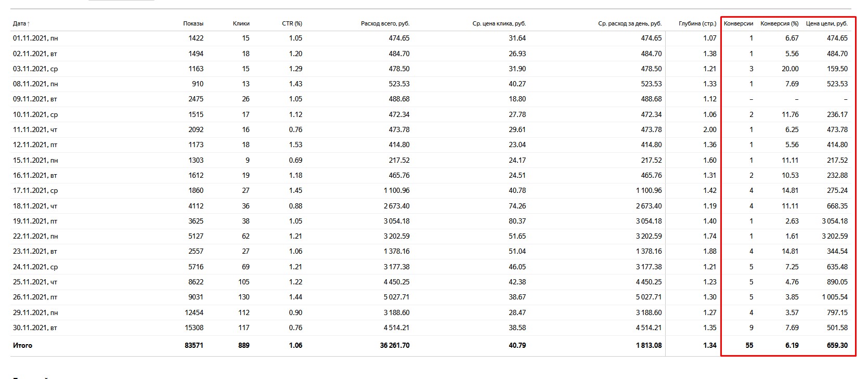Select the CTR (%) column header
Screen dimensions: 868x379
tap(292, 23)
